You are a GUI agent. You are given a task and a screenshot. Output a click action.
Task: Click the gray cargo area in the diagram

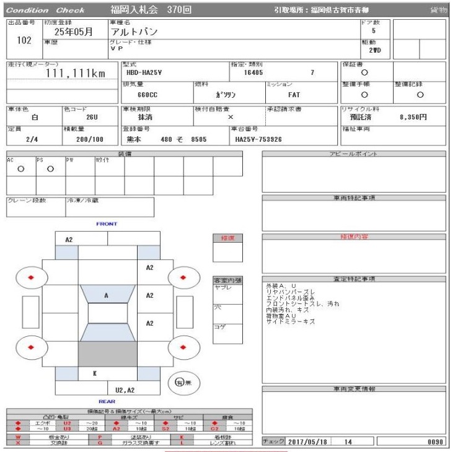point(106,353)
